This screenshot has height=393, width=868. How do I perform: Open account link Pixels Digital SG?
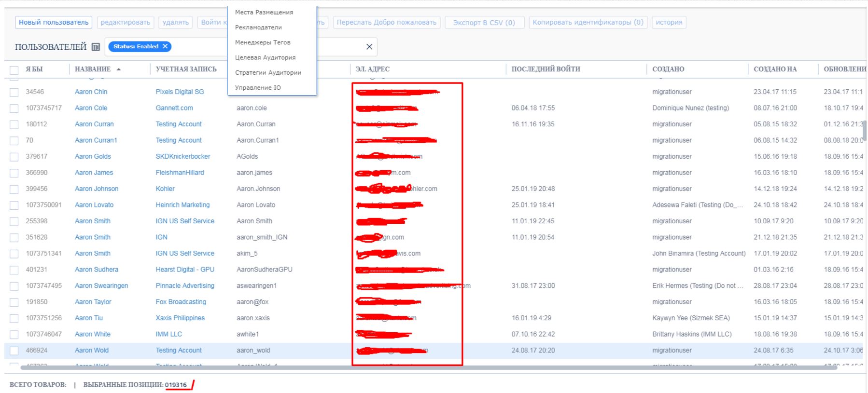click(180, 92)
